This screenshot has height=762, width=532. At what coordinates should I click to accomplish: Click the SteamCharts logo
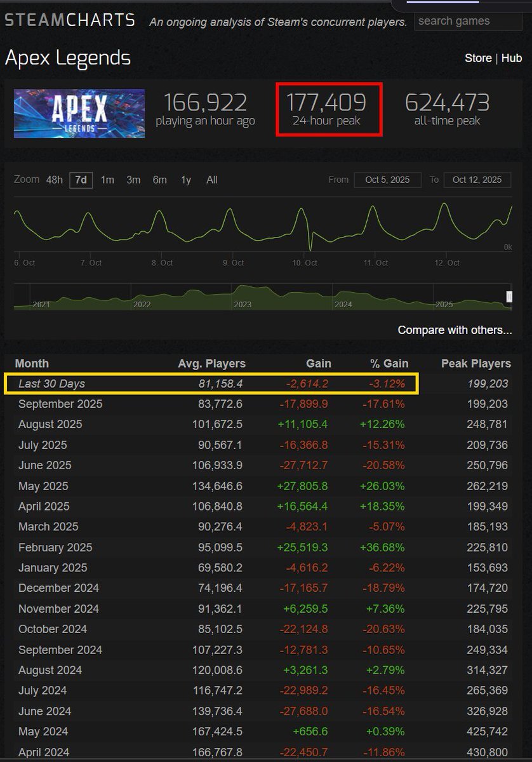point(70,20)
